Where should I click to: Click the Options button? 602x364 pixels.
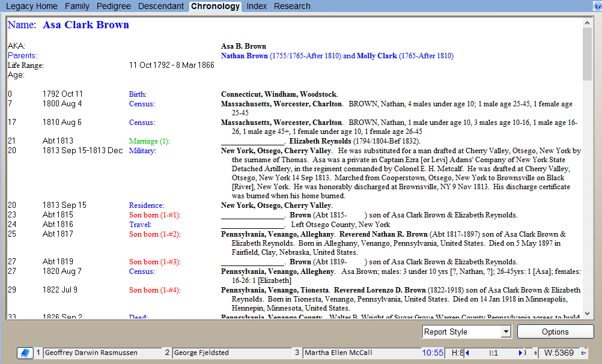555,332
